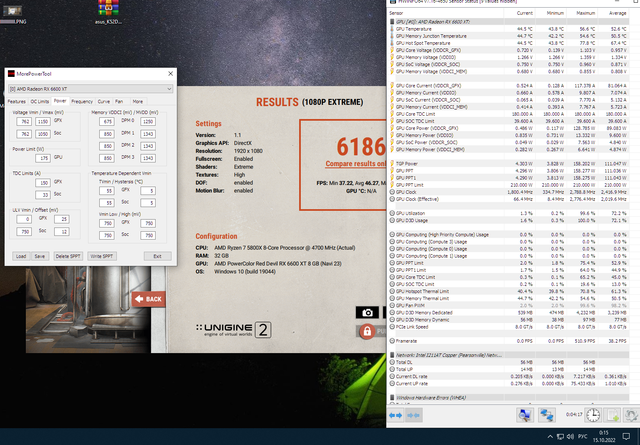Click the Delete SPPT button
This screenshot has width=640, height=445.
tap(68, 256)
